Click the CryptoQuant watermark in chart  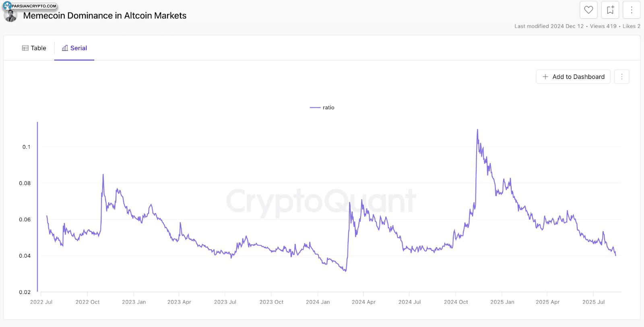point(321,201)
